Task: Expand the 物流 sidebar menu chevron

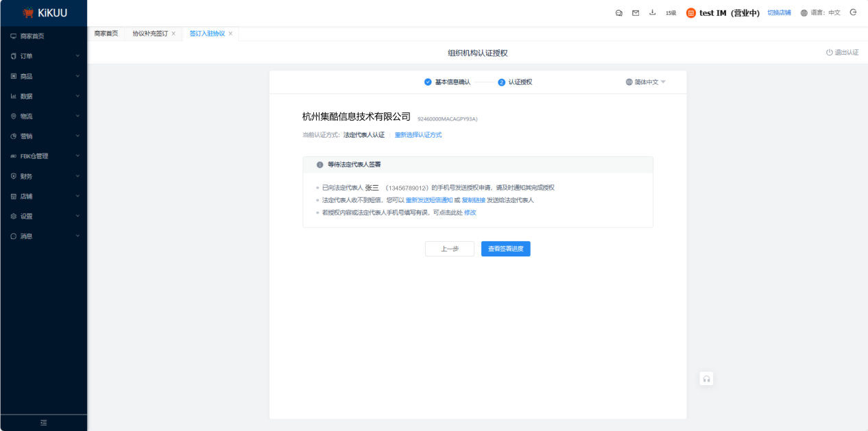Action: [x=77, y=116]
